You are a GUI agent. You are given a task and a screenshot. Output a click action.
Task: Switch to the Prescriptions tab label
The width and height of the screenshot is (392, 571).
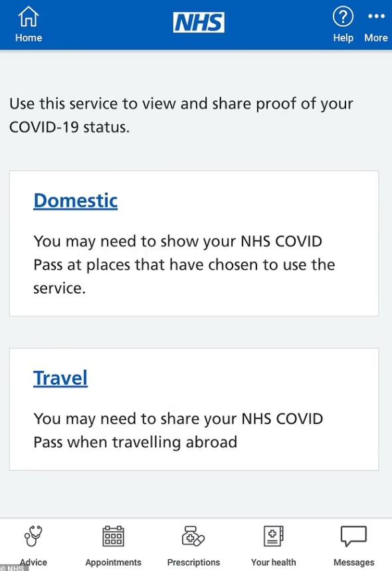coord(193,562)
